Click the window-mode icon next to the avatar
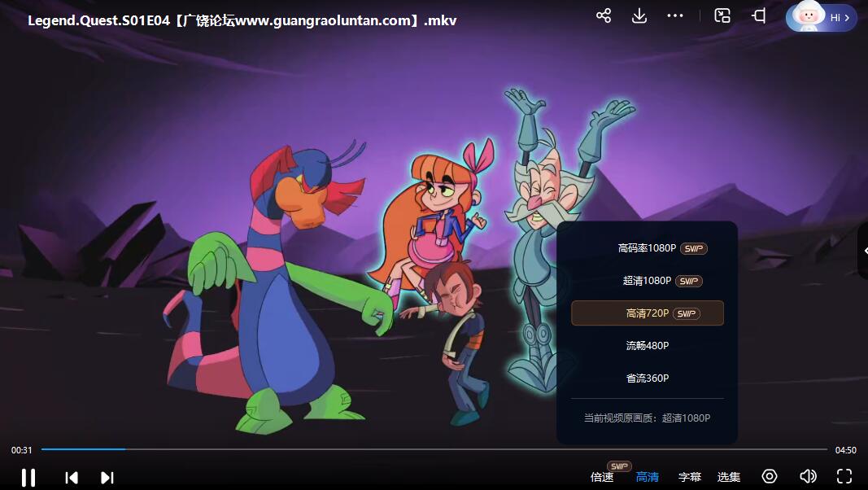 759,15
